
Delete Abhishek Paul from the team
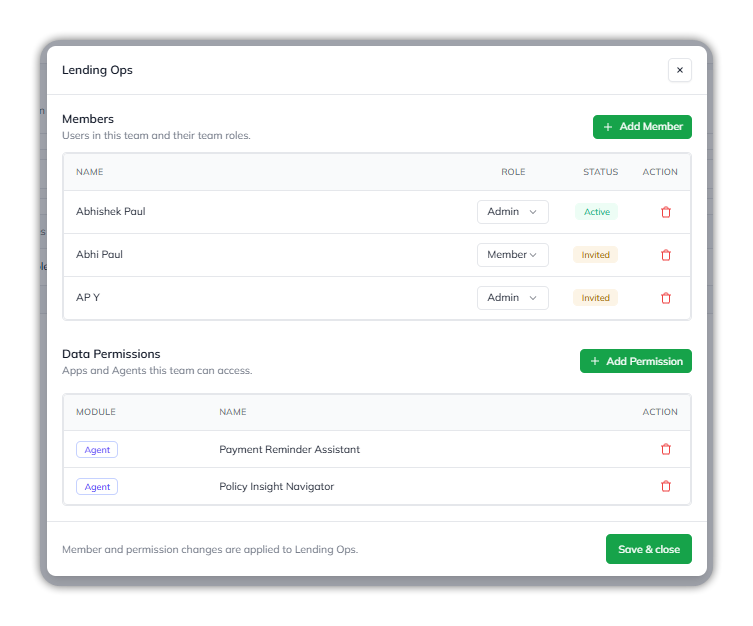tap(666, 212)
